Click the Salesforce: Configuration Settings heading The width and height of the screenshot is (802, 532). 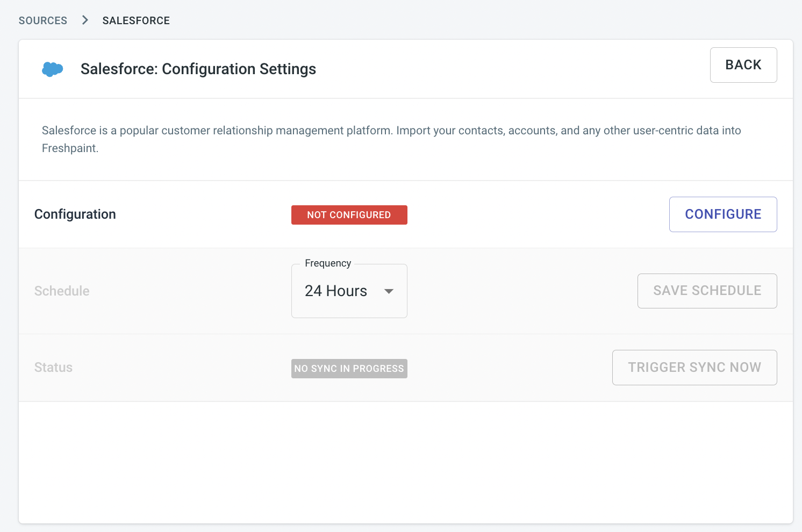(x=198, y=69)
